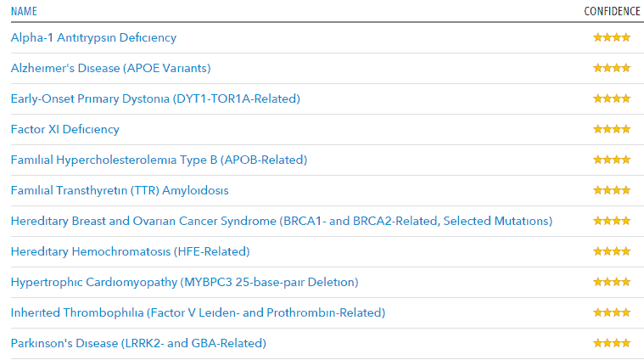Click confidence stars for Alzheimer's Disease
Screen dimensions: 644x360
point(612,68)
